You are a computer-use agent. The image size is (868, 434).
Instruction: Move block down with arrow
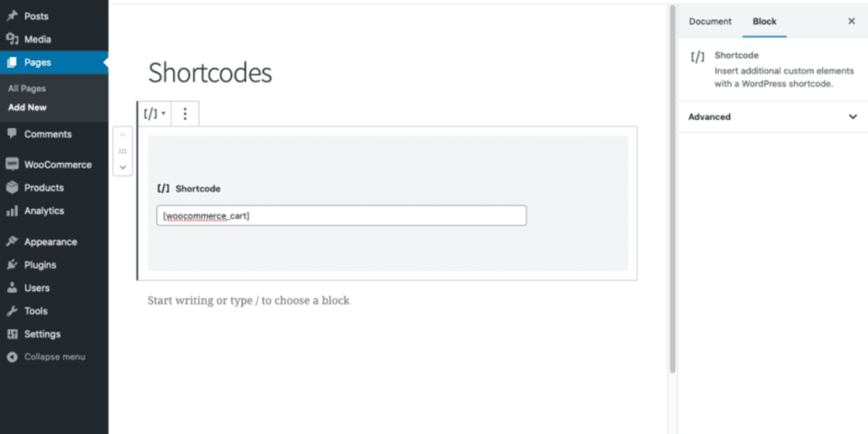(123, 167)
